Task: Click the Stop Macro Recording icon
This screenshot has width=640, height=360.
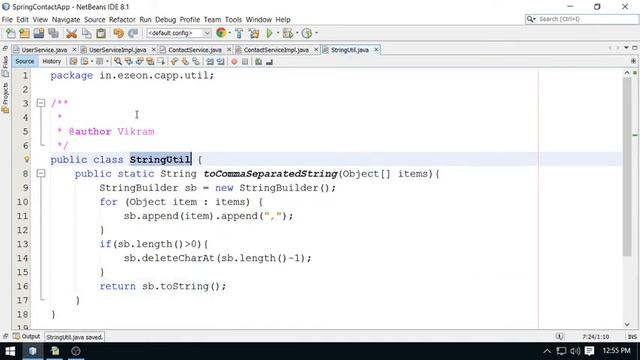Action: (245, 62)
